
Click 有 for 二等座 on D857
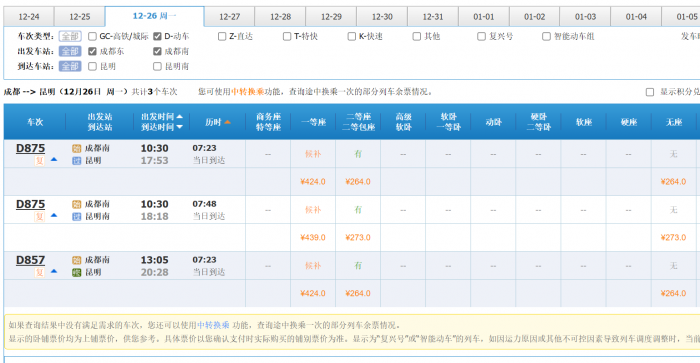358,266
